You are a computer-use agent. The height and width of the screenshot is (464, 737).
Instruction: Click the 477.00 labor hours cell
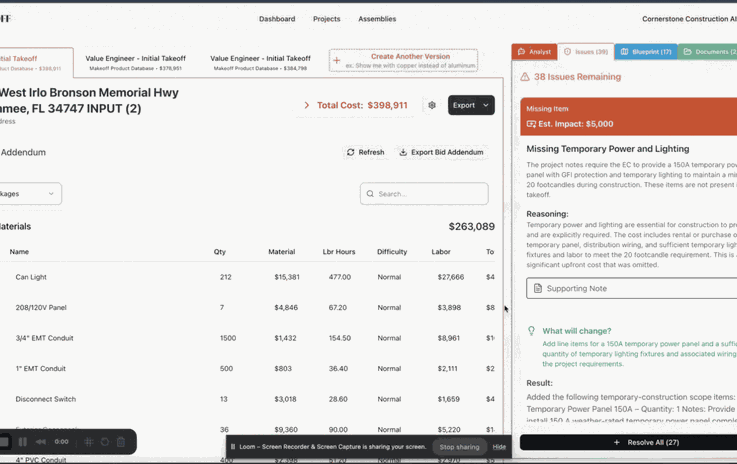(340, 277)
